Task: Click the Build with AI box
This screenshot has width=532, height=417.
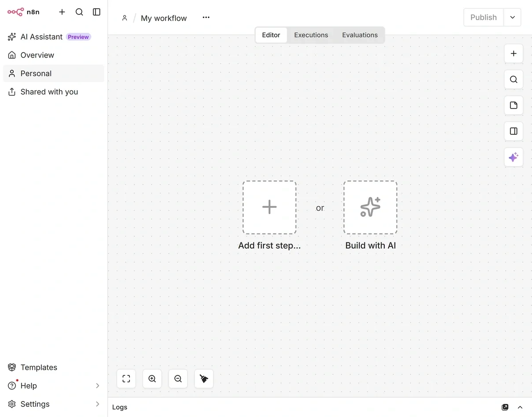Action: coord(371,207)
